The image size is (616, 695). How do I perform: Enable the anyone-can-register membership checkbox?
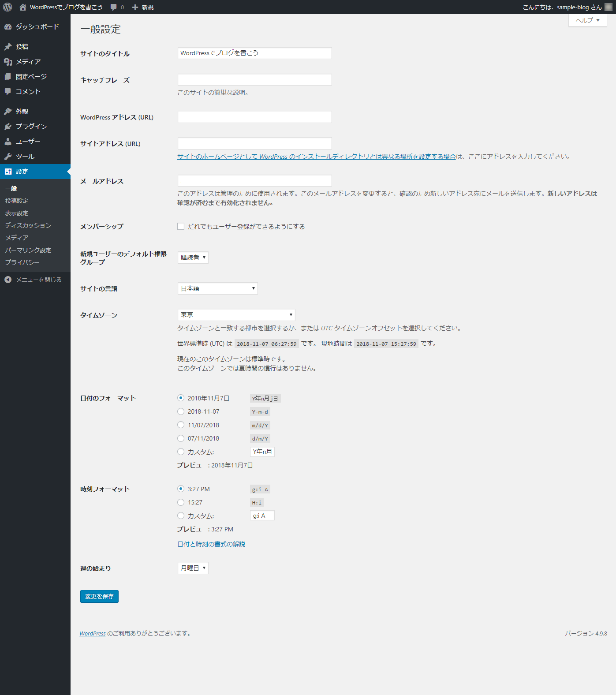coord(181,226)
